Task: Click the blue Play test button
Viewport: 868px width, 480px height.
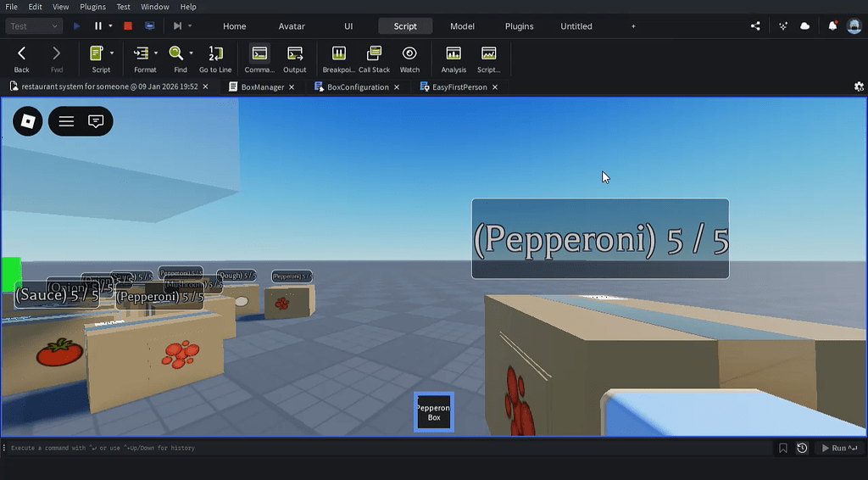Action: click(76, 26)
